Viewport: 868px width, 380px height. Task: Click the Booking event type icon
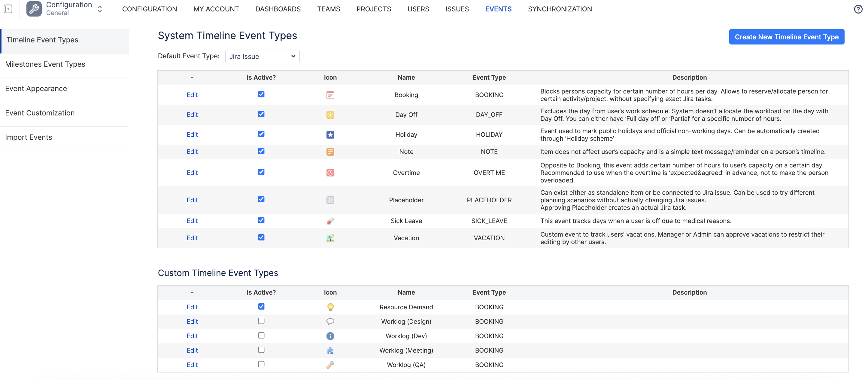pos(330,95)
